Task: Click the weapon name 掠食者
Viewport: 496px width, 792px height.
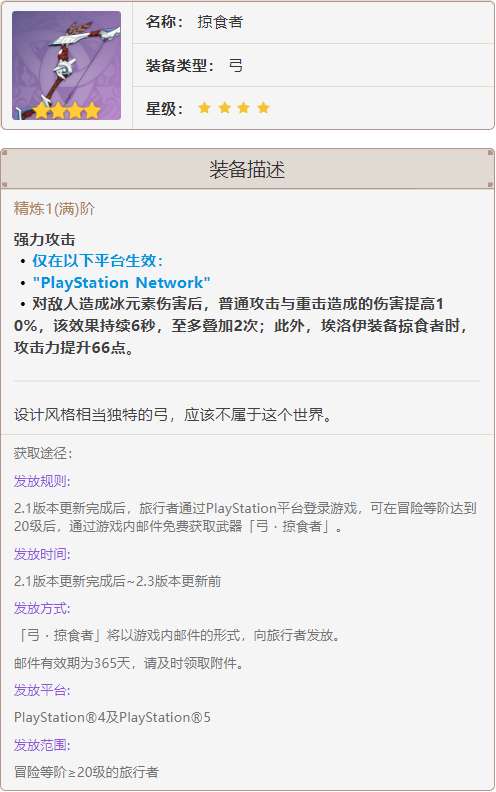Action: coord(220,22)
